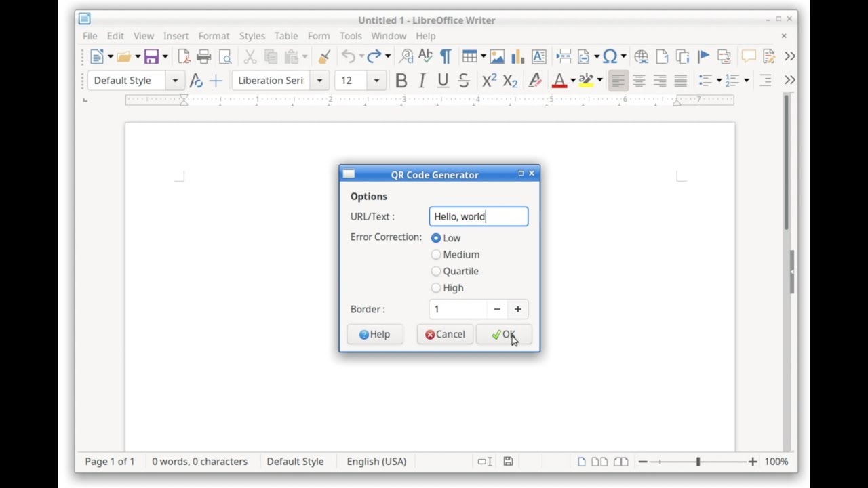
Task: Click the Insert Image icon
Action: (x=497, y=56)
